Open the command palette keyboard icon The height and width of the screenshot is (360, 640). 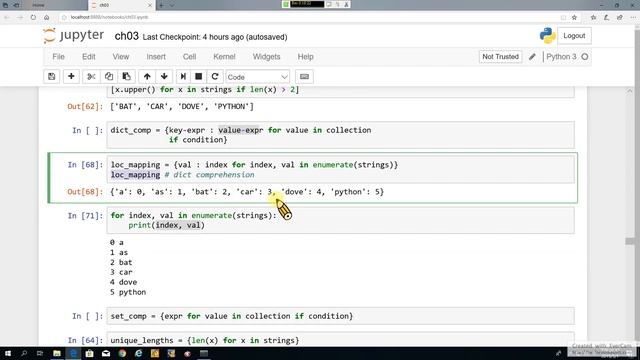point(304,77)
